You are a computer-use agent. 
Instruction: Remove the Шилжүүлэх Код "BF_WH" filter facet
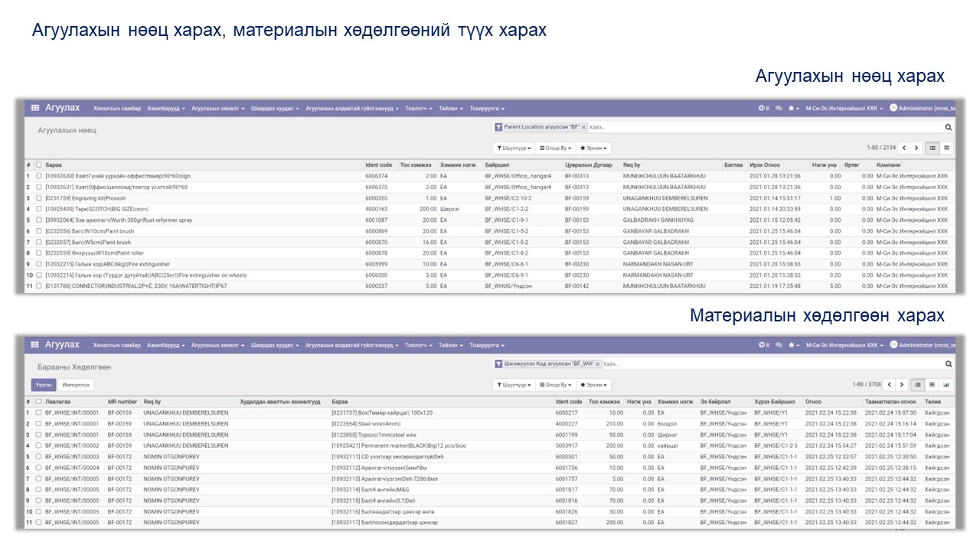click(x=599, y=364)
